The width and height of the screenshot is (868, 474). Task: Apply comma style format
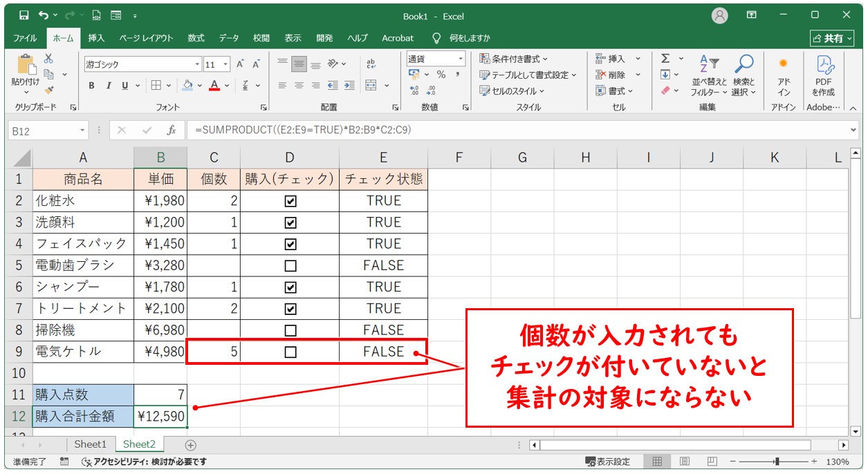tap(457, 75)
